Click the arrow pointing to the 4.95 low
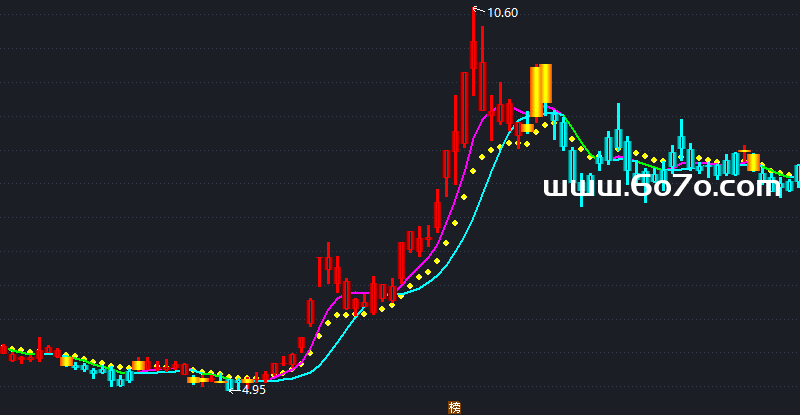 (x=233, y=390)
